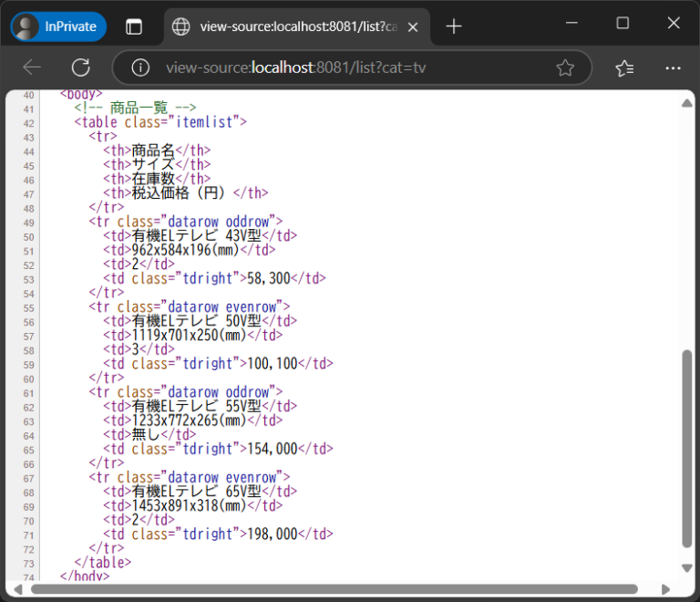Open the Favorites list icon
Image resolution: width=700 pixels, height=602 pixels.
pos(624,67)
